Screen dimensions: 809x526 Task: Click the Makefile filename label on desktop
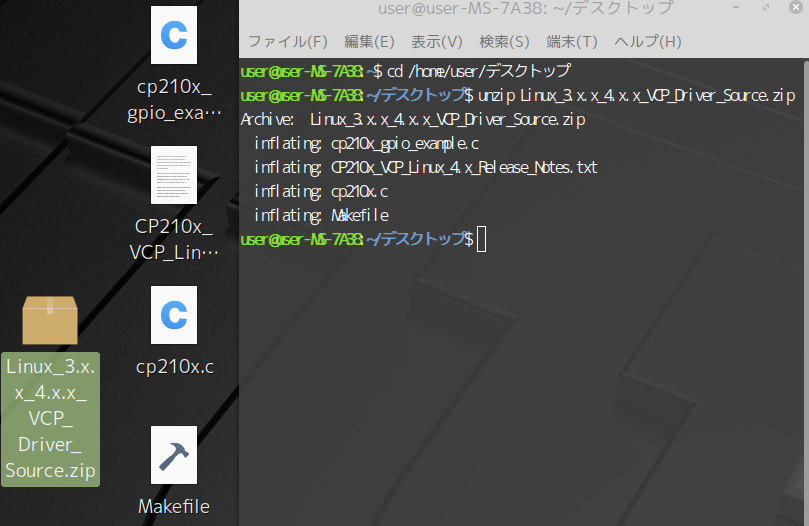(x=174, y=506)
